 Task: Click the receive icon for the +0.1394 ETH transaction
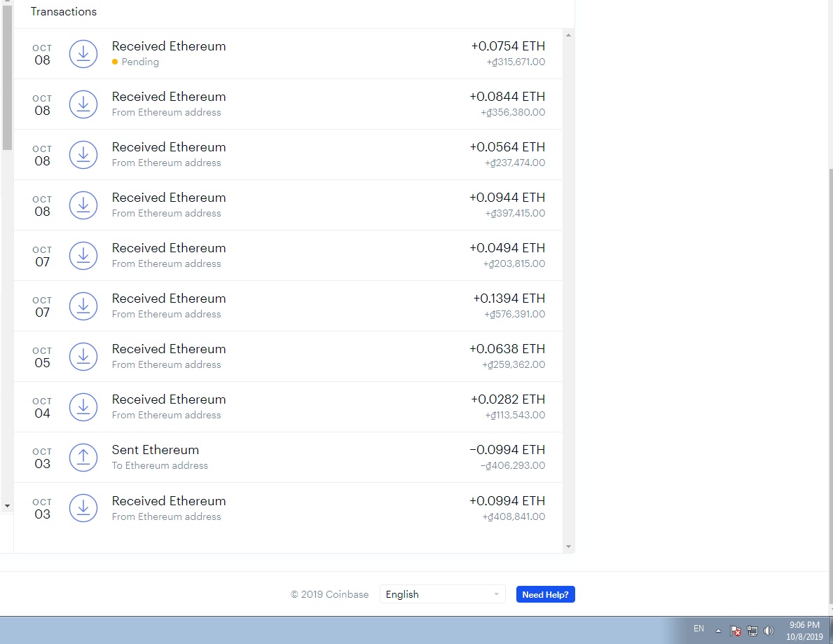(x=83, y=306)
